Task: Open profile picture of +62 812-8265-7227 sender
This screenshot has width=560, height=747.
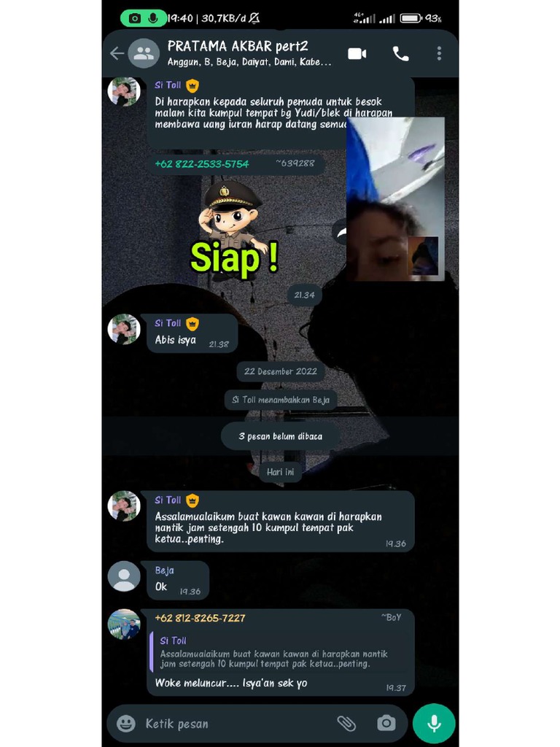Action: pos(124,624)
